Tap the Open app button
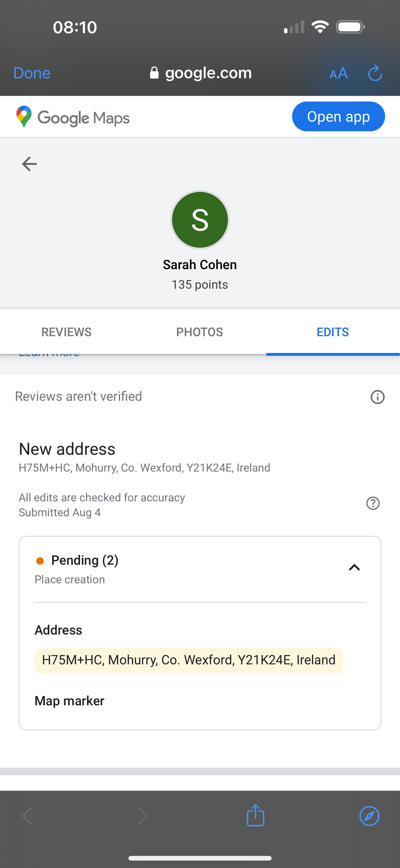The height and width of the screenshot is (868, 400). pyautogui.click(x=338, y=117)
